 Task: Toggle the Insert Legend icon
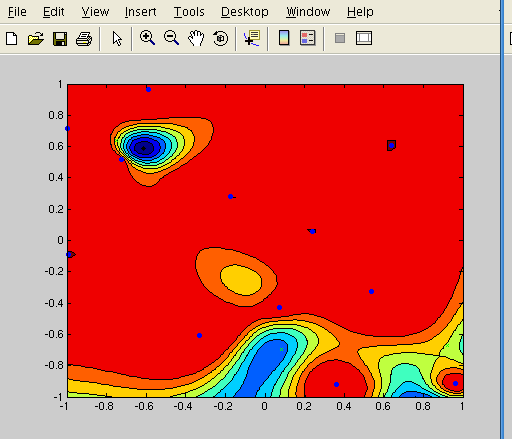click(x=307, y=38)
